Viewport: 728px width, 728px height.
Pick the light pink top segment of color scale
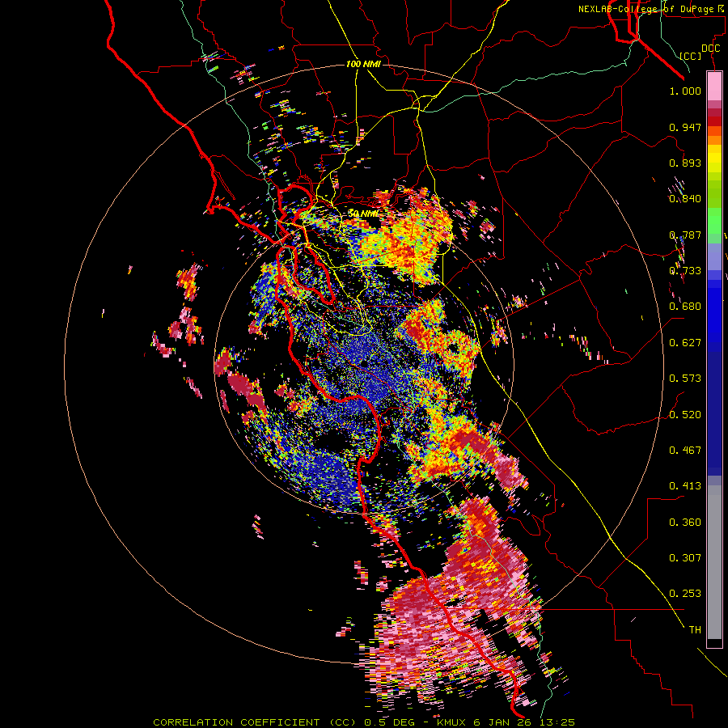pos(714,87)
